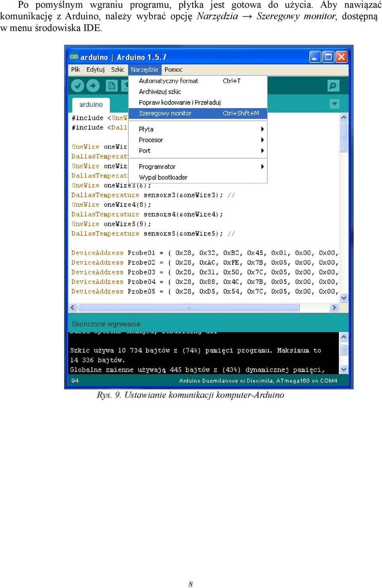This screenshot has width=382, height=588.
Task: Expand the Programrator submenu
Action: (x=198, y=166)
